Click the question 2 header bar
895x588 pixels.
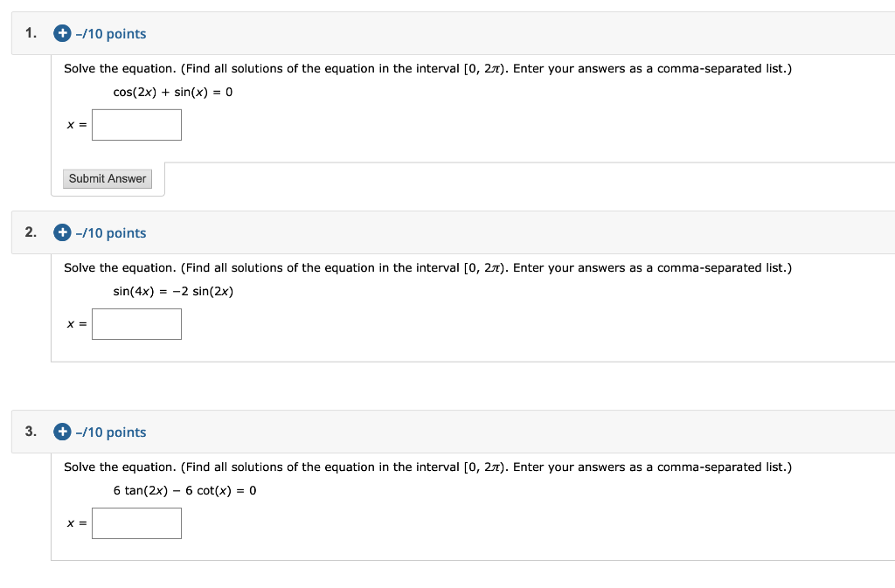pos(437,232)
